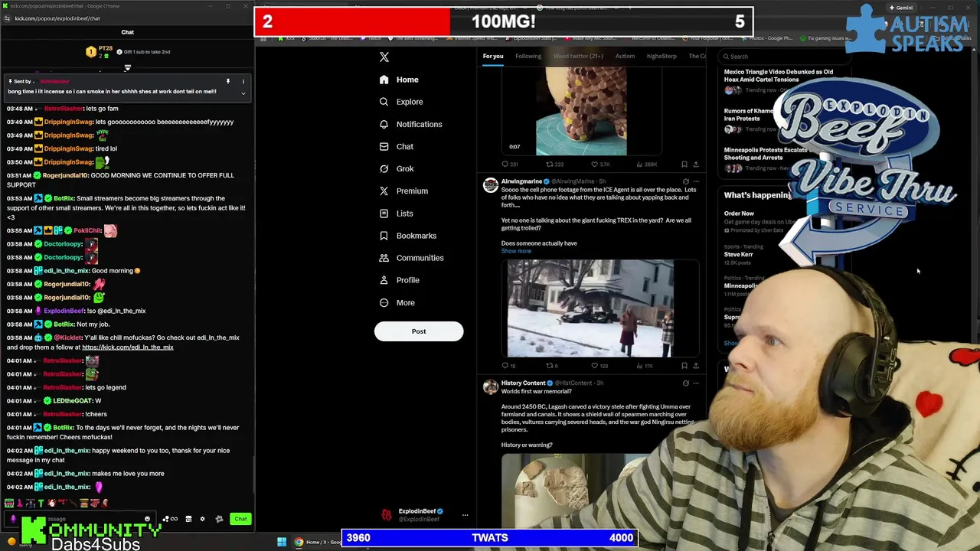Click the kick.com/edi_in_the_mix link in chat

(128, 347)
